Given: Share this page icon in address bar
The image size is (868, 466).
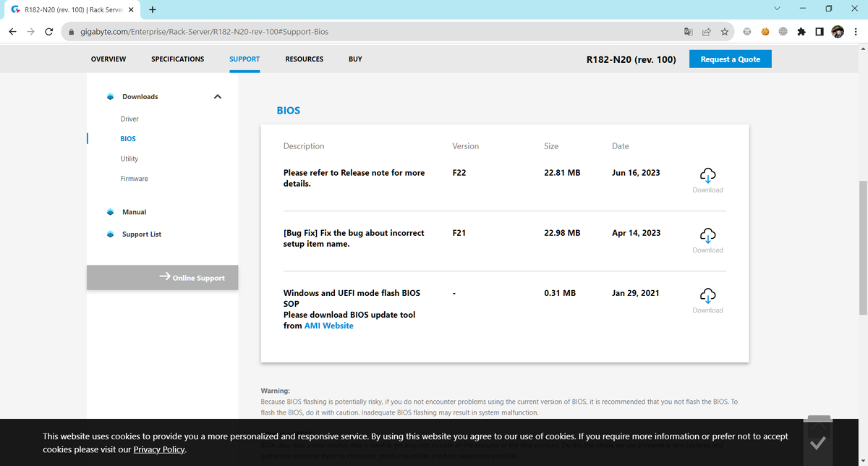Looking at the screenshot, I should [706, 32].
